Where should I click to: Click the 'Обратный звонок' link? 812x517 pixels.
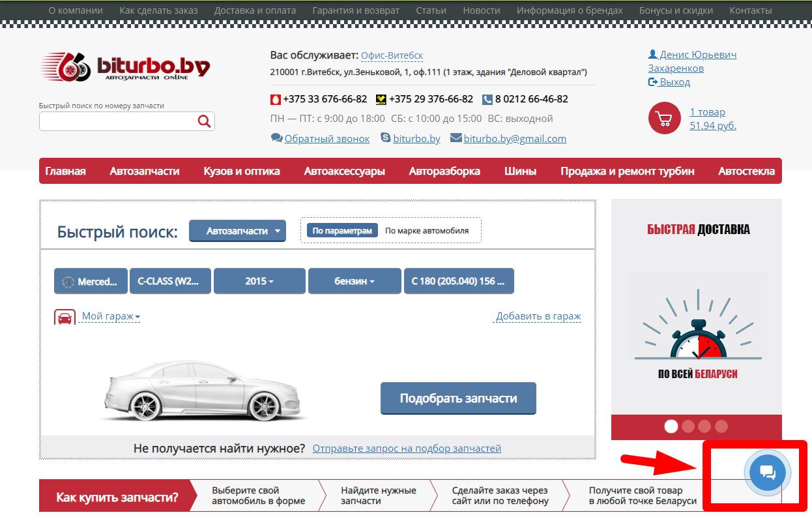[x=327, y=139]
